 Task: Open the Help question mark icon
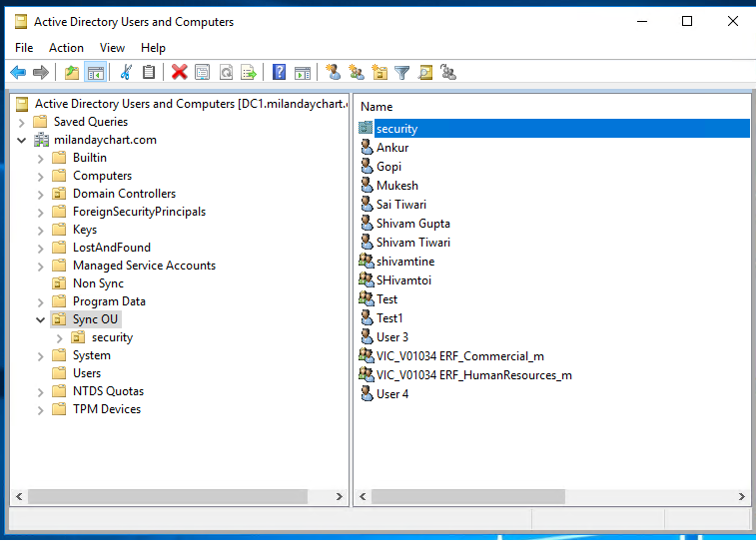(280, 72)
